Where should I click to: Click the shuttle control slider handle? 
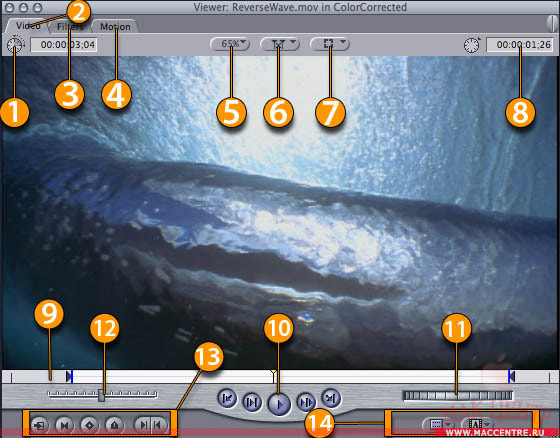point(101,396)
